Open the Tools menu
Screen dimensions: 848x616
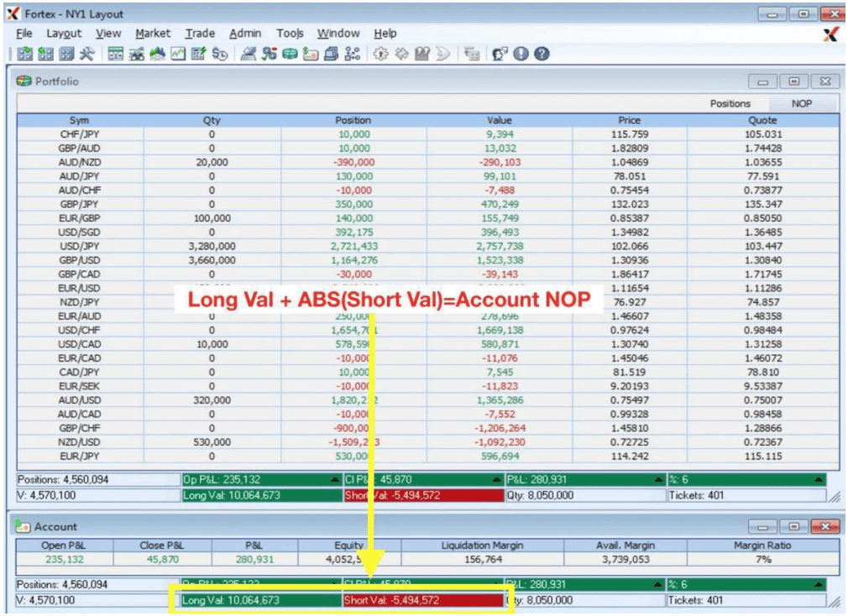click(290, 34)
